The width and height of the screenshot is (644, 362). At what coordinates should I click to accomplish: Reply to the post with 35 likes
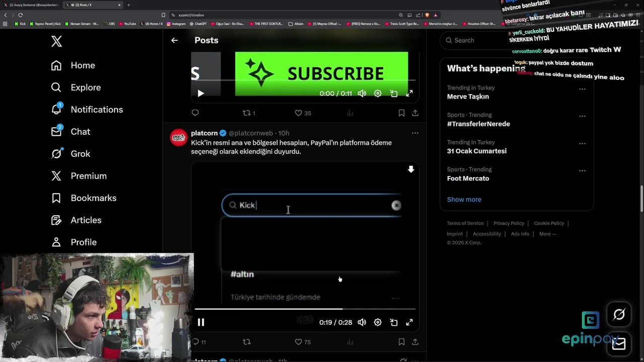click(x=195, y=113)
